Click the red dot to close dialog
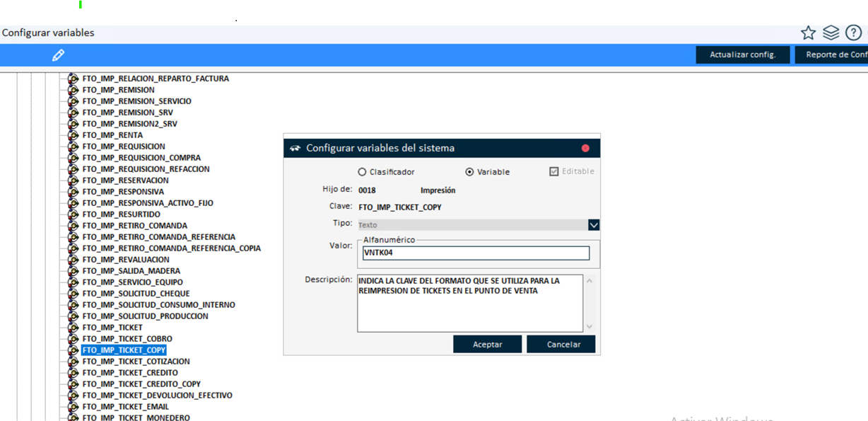This screenshot has height=421, width=868. click(585, 149)
